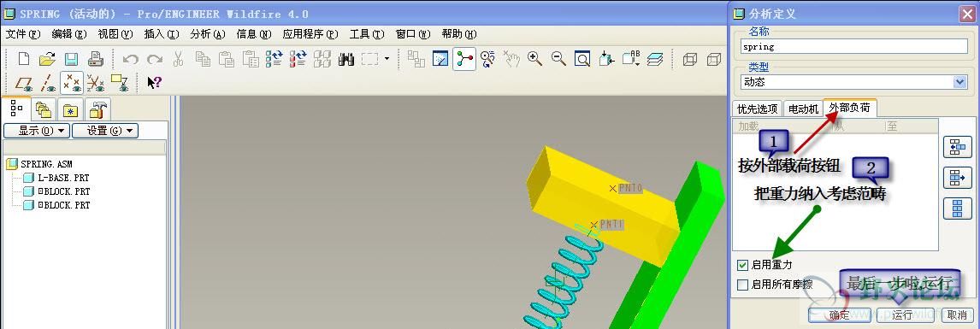Toggle datum point display icon

tap(72, 82)
